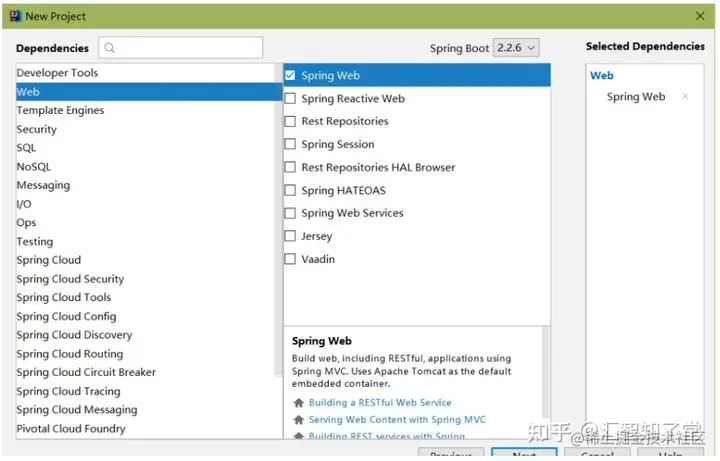Image resolution: width=720 pixels, height=461 pixels.
Task: Choose Spring Cloud Discovery category
Action: 145,335
